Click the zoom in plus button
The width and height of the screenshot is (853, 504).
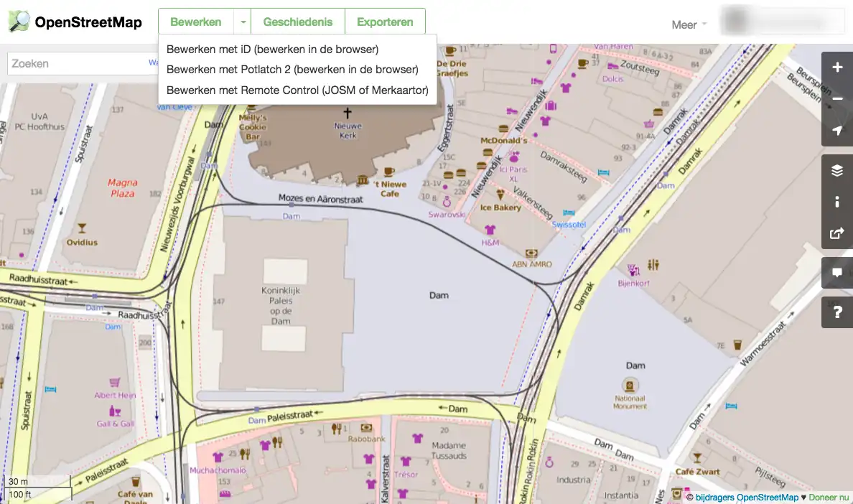coord(837,67)
